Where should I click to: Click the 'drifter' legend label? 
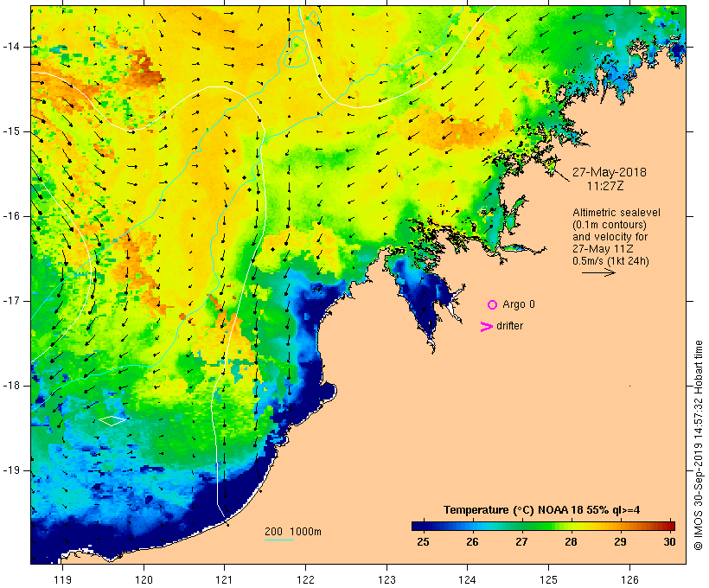coord(509,326)
